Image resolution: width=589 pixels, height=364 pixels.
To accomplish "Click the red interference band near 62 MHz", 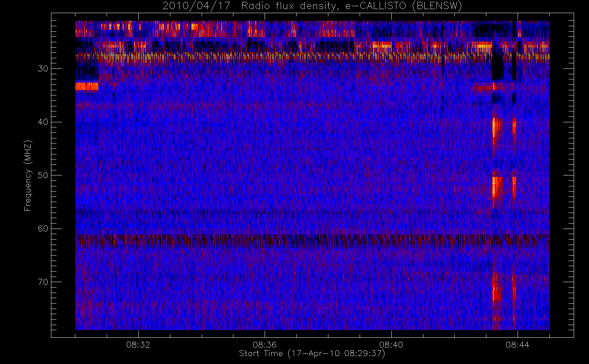I will tap(312, 241).
